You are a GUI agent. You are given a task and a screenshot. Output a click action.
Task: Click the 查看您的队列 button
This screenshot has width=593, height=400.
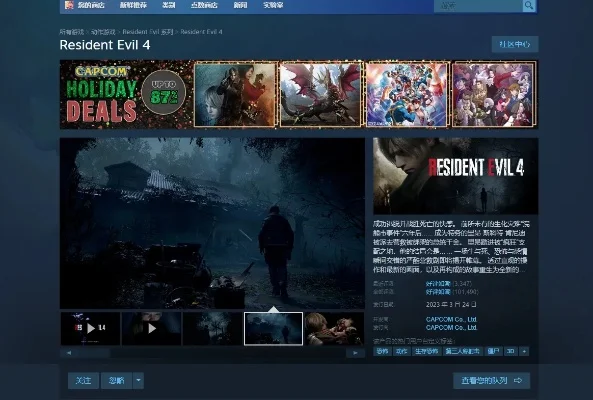coord(491,380)
